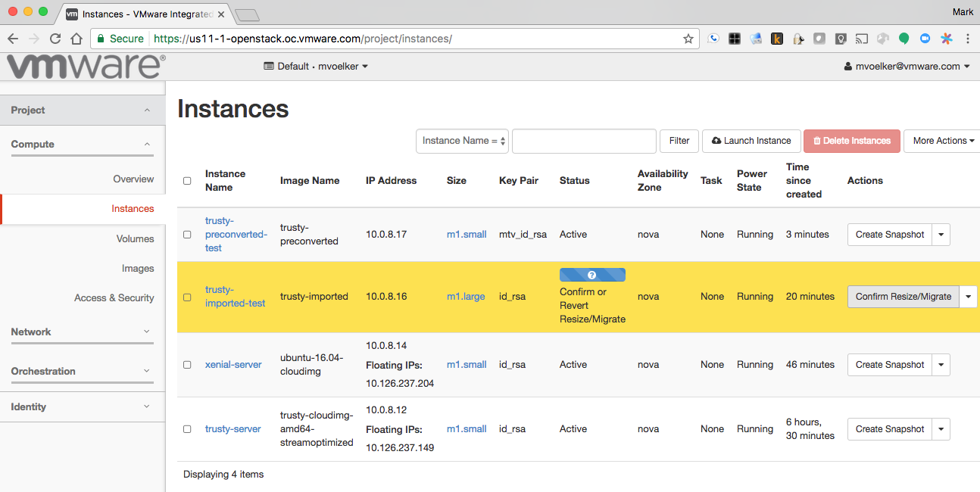Click Launch Instance button
Viewport: 980px width, 492px height.
click(751, 141)
